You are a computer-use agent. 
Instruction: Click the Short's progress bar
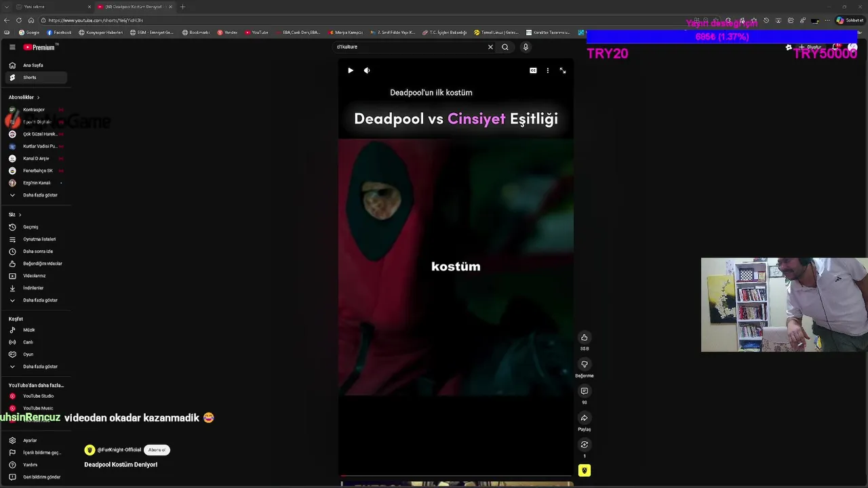pos(456,476)
